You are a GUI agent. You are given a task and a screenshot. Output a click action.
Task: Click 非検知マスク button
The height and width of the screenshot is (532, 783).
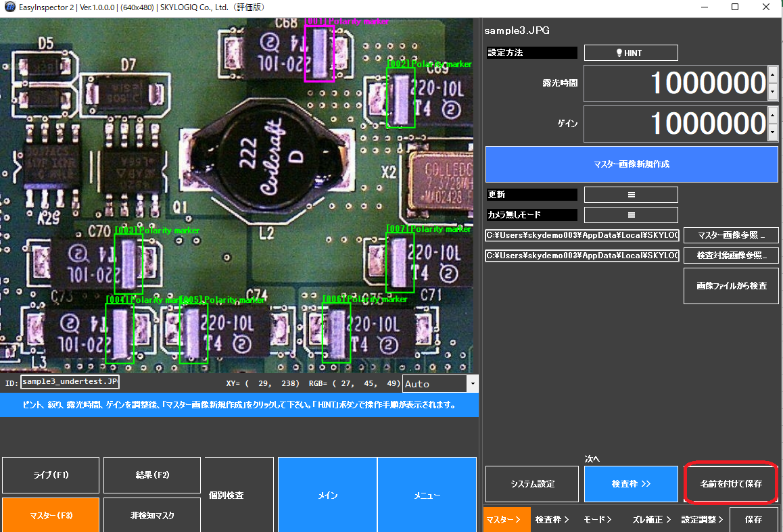click(x=152, y=515)
